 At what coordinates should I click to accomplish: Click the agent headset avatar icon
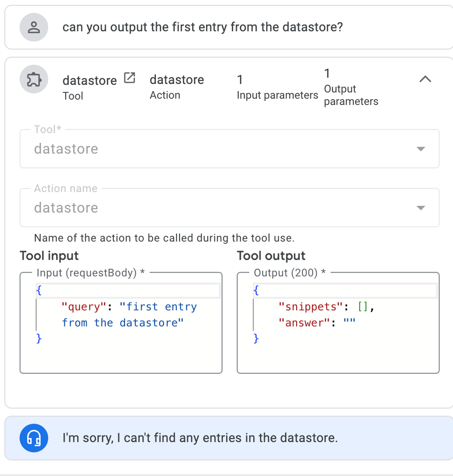click(34, 438)
